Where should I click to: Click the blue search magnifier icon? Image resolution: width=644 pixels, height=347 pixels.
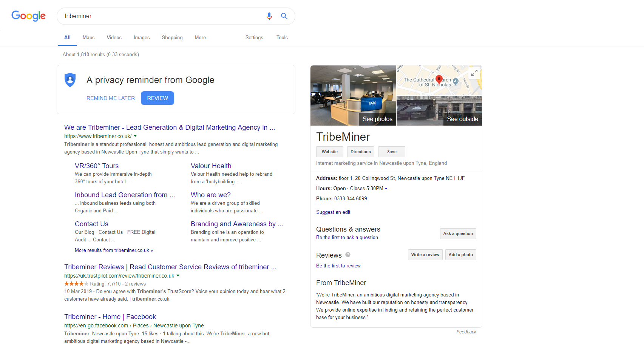284,16
